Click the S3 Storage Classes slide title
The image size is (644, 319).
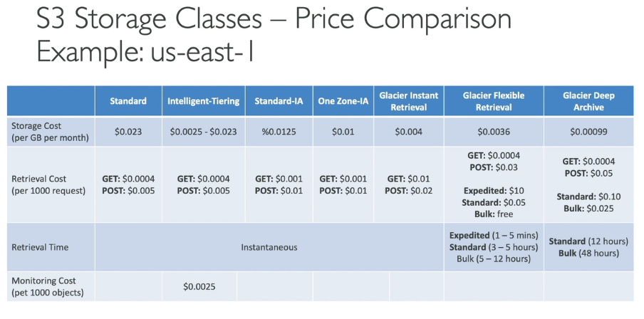click(274, 19)
